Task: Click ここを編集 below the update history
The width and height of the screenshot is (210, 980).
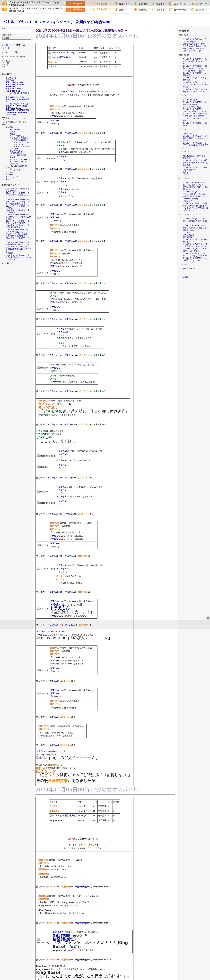Action: pos(183,277)
